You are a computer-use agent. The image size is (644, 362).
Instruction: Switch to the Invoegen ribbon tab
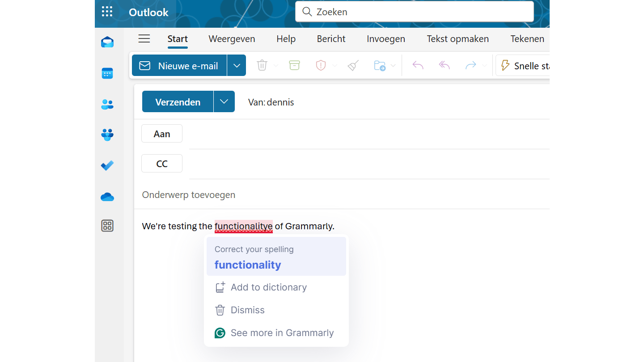[x=386, y=39]
